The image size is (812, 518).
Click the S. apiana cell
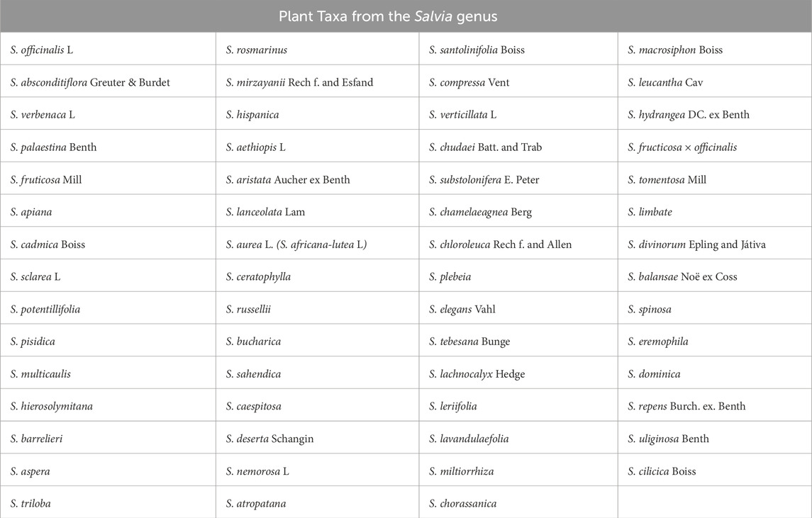click(31, 212)
